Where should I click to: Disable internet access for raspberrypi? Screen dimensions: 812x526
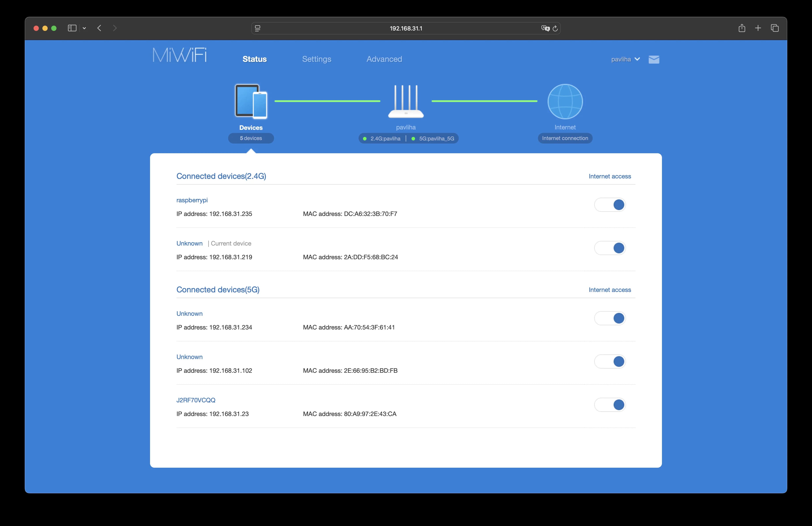[x=610, y=205]
